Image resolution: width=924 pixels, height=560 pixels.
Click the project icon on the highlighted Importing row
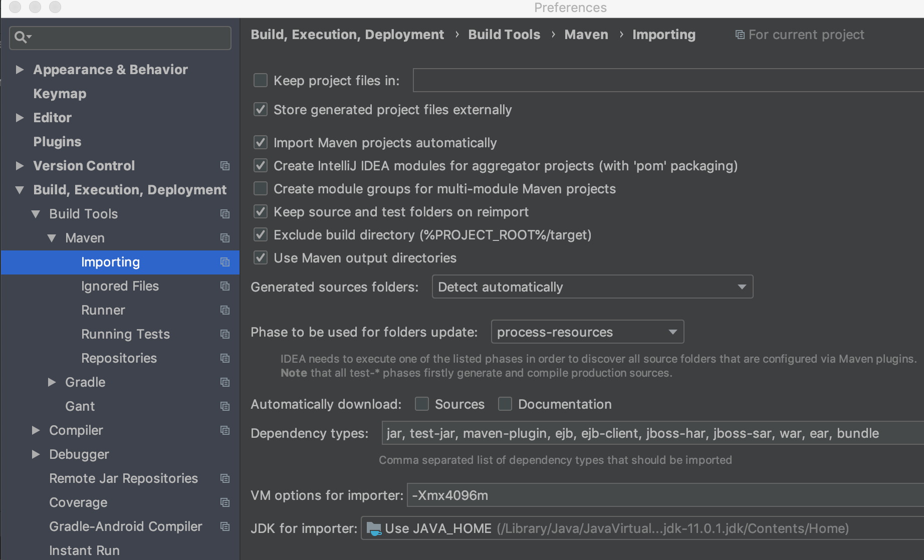pos(224,262)
